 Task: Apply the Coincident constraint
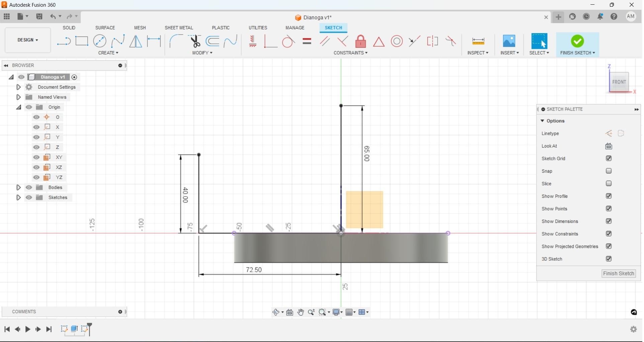(x=270, y=41)
